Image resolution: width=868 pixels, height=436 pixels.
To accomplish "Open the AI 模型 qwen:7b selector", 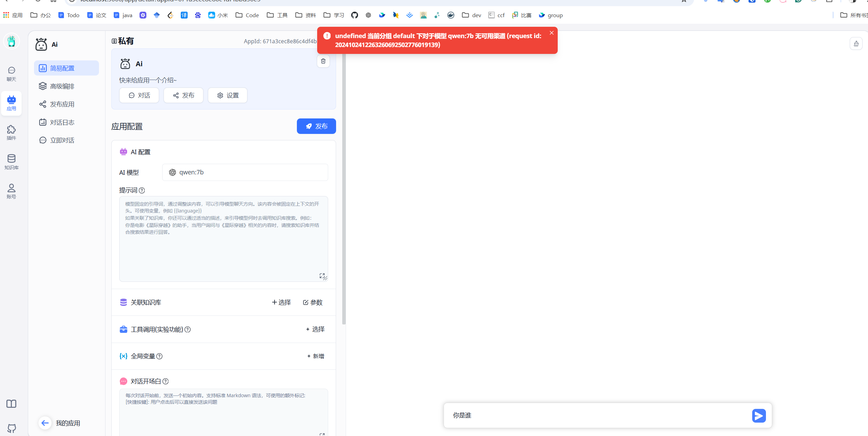I will [245, 172].
